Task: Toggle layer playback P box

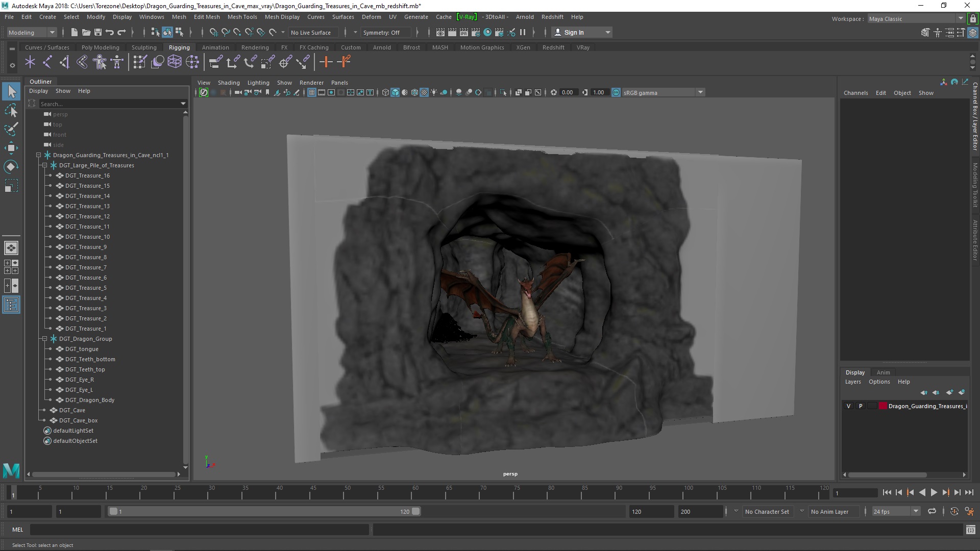Action: [861, 406]
